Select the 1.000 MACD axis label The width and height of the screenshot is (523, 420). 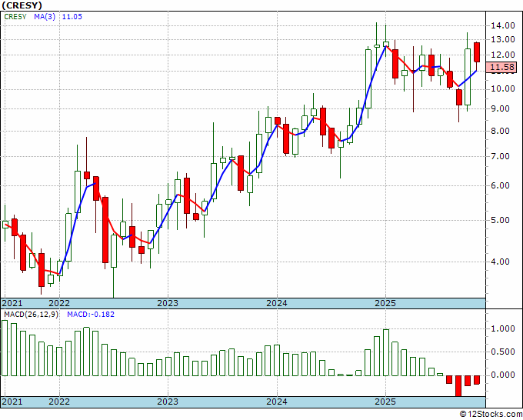pyautogui.click(x=502, y=328)
